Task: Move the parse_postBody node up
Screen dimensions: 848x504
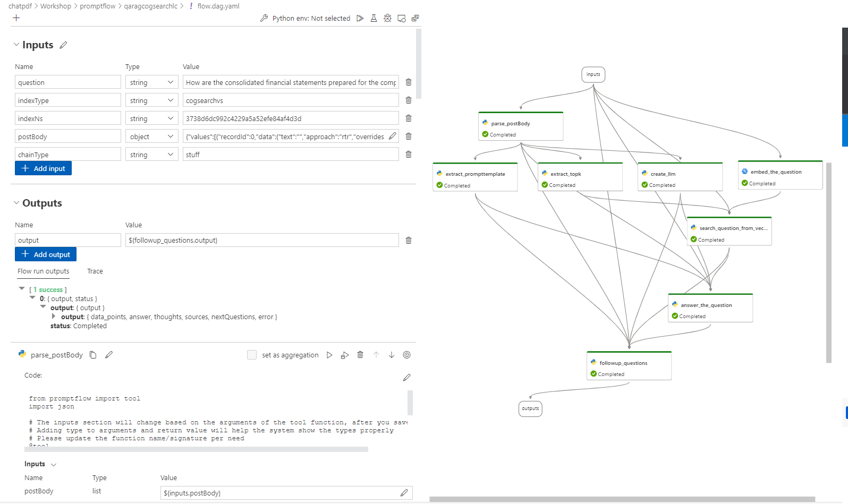Action: click(376, 355)
